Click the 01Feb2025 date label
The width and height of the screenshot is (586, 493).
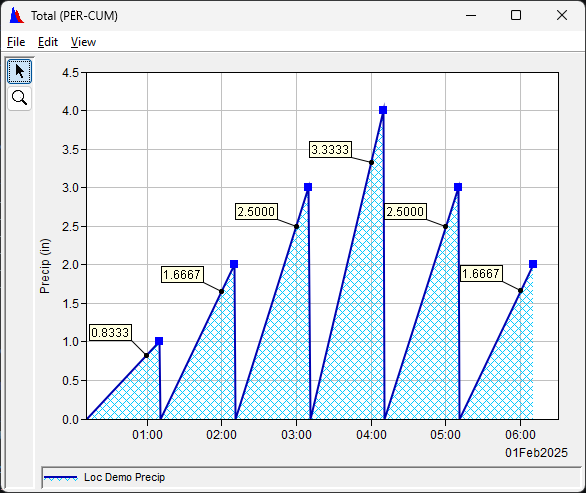(536, 453)
